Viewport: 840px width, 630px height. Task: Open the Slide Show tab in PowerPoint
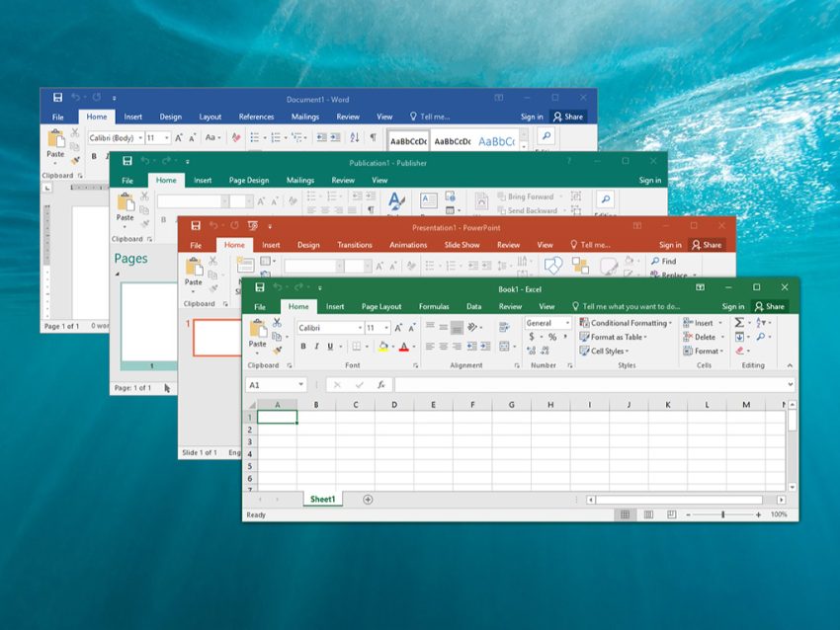(x=462, y=245)
